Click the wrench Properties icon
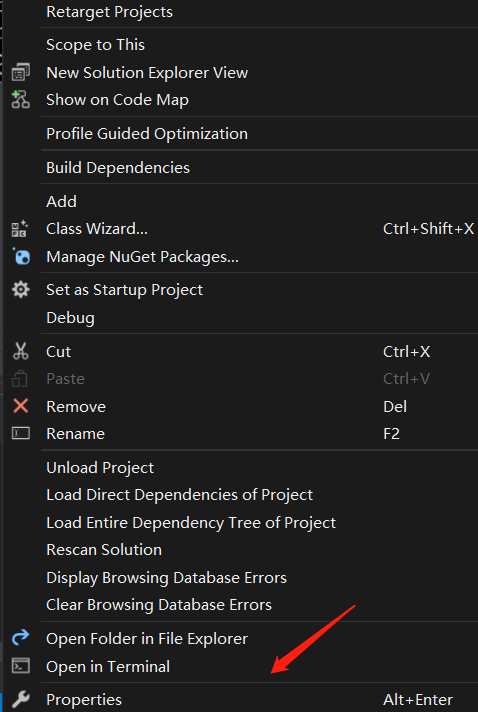The width and height of the screenshot is (478, 712). pos(20,700)
